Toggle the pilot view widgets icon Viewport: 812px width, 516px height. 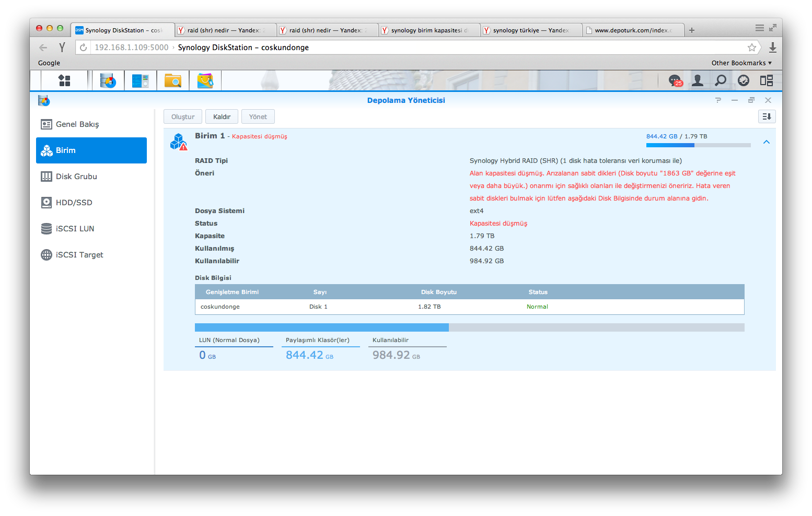(x=767, y=80)
